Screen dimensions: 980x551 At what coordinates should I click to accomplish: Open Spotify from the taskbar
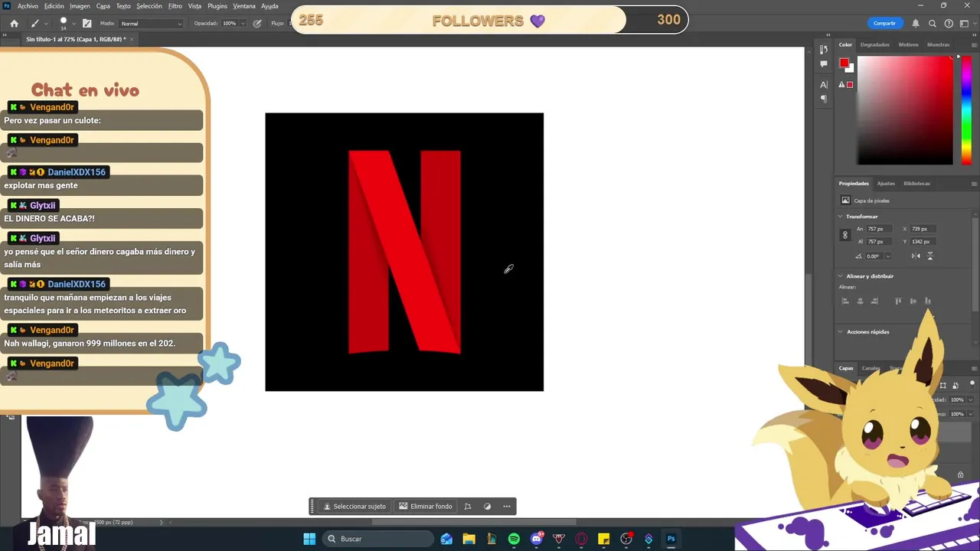point(514,539)
